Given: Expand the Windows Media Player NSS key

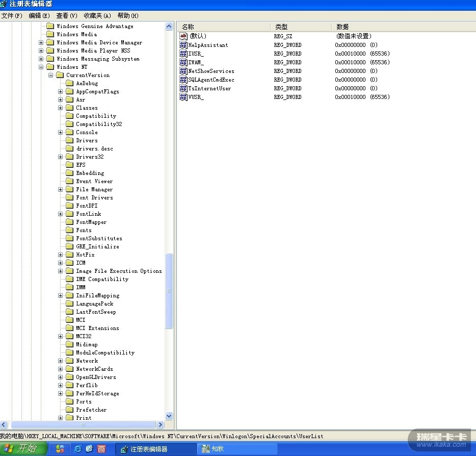Looking at the screenshot, I should [x=41, y=50].
